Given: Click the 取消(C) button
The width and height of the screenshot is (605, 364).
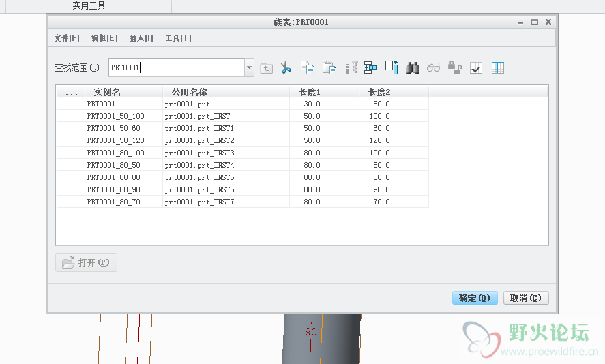Looking at the screenshot, I should point(526,298).
